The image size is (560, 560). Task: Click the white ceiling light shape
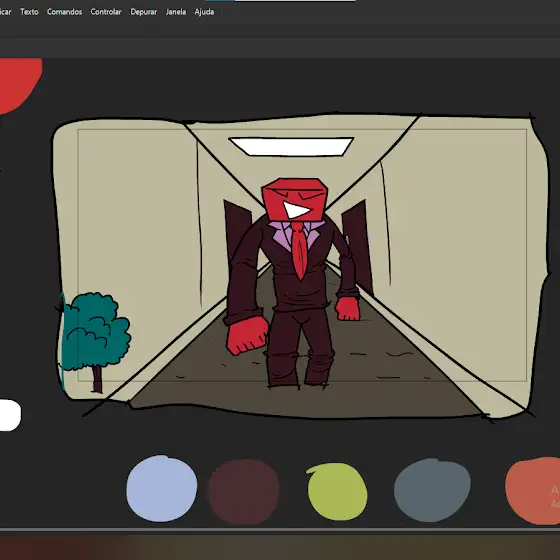click(291, 146)
